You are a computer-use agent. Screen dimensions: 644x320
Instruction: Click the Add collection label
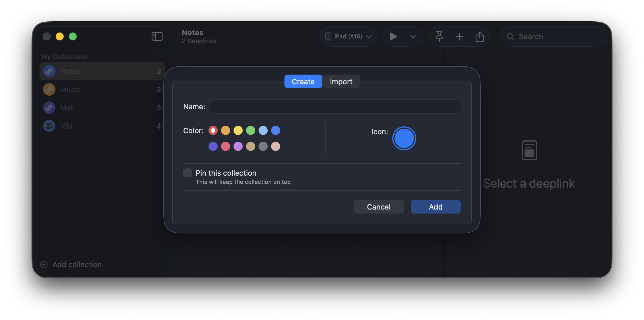(x=77, y=264)
